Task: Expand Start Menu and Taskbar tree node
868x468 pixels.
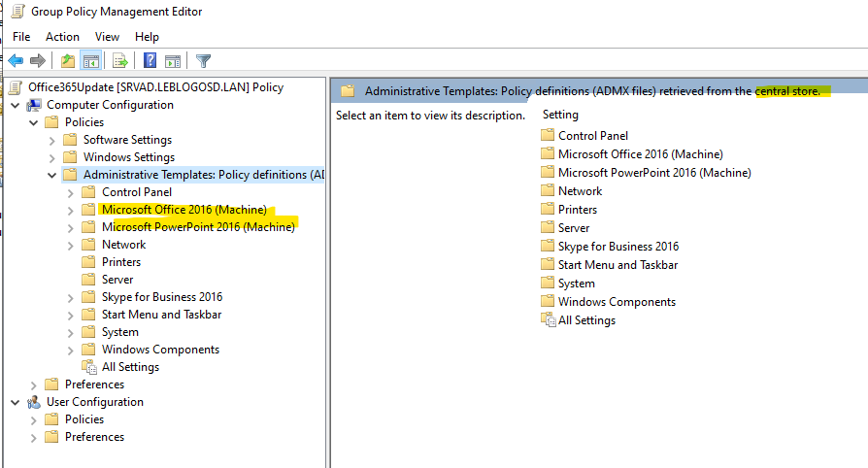Action: 70,316
